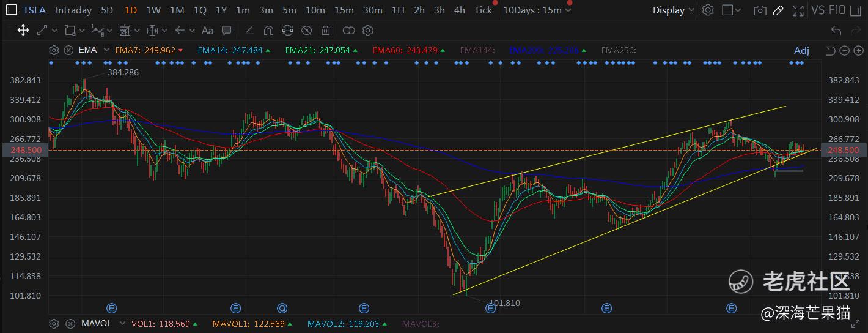Toggle the left sidebar panel icon

click(11, 10)
